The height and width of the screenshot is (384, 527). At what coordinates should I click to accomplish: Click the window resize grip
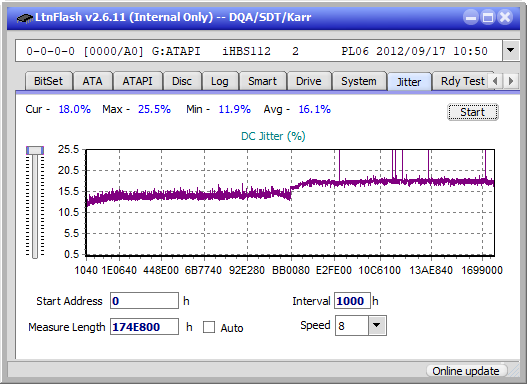pyautogui.click(x=514, y=372)
